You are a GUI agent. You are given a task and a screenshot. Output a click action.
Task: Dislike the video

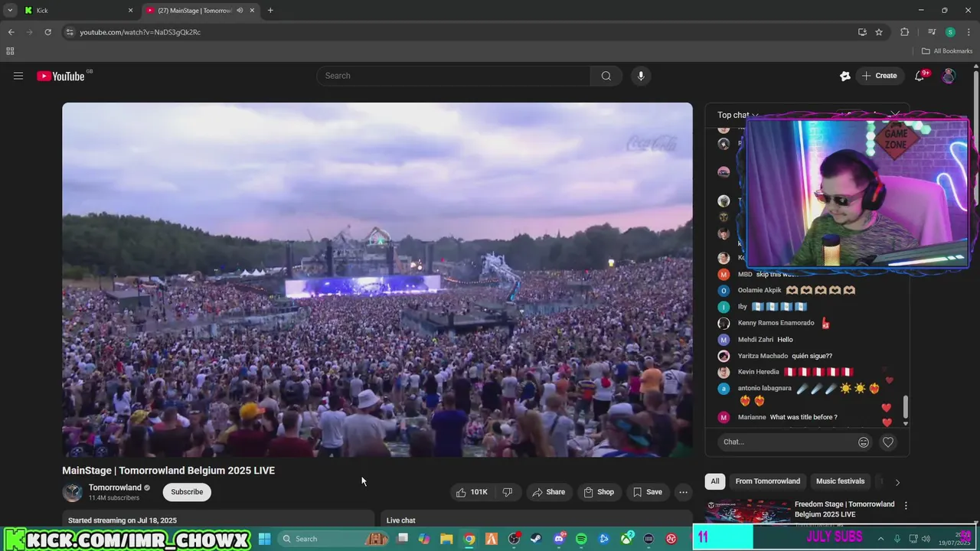click(508, 492)
